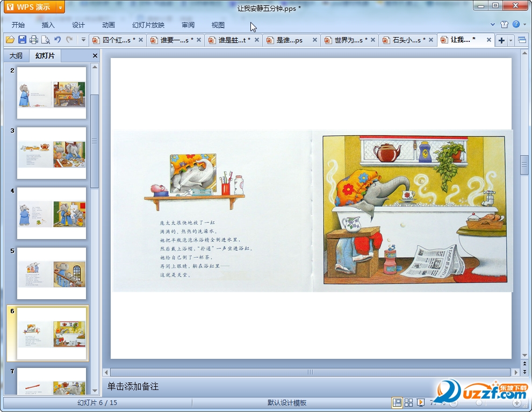Open the 幻灯片放映 menu
Viewport: 532px width, 412px height.
tap(148, 25)
